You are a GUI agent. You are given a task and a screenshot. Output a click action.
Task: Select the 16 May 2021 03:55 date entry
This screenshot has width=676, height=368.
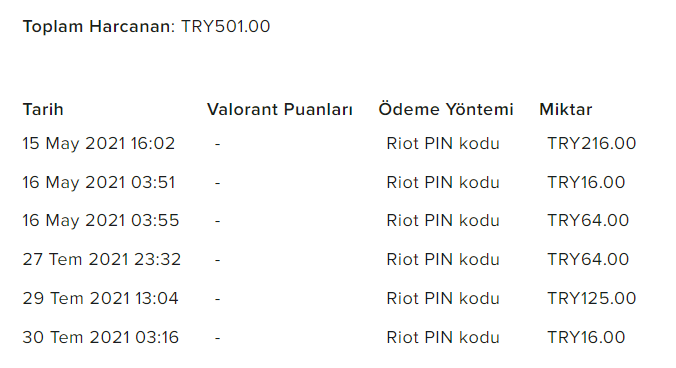click(100, 221)
